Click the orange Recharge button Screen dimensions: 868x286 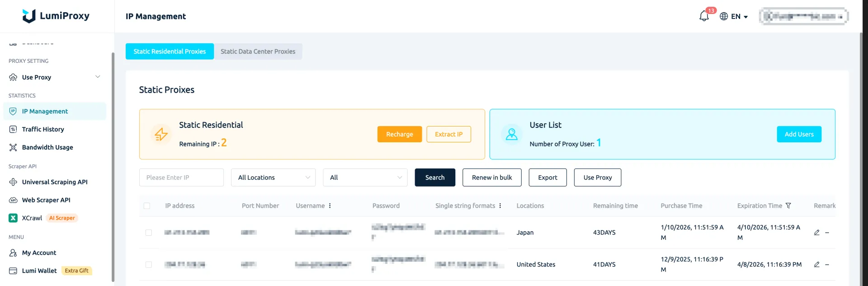(x=399, y=134)
